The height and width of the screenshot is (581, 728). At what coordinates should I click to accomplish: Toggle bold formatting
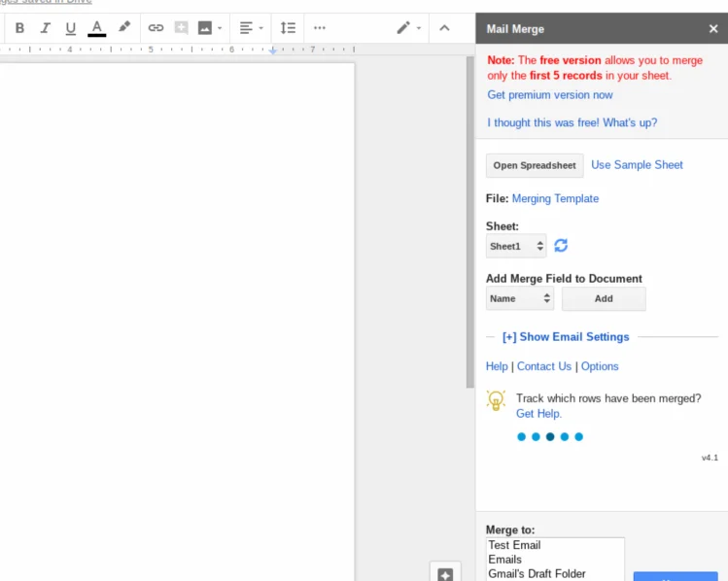click(19, 28)
